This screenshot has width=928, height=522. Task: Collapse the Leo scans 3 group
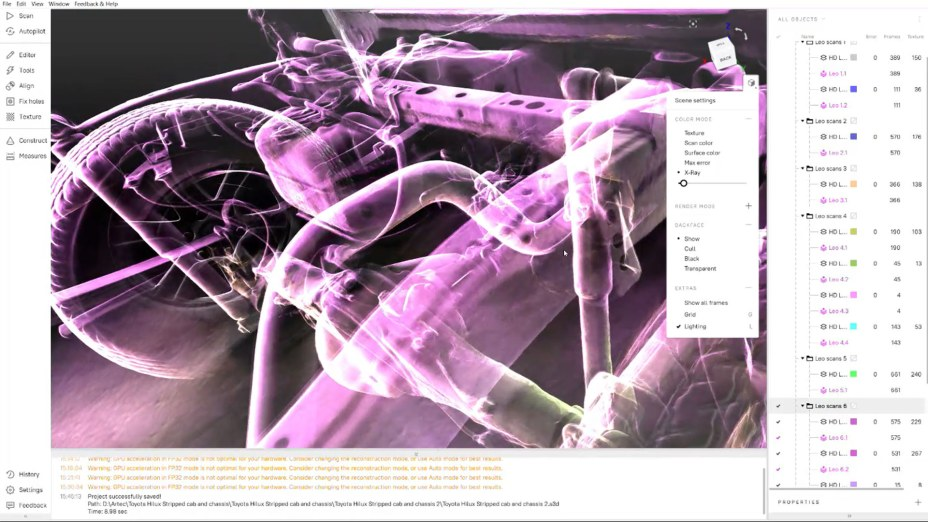(x=803, y=169)
